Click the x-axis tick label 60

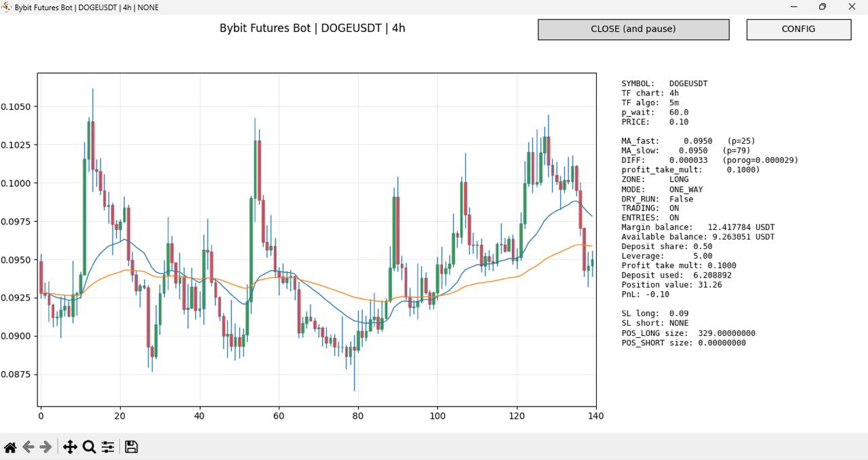click(279, 415)
